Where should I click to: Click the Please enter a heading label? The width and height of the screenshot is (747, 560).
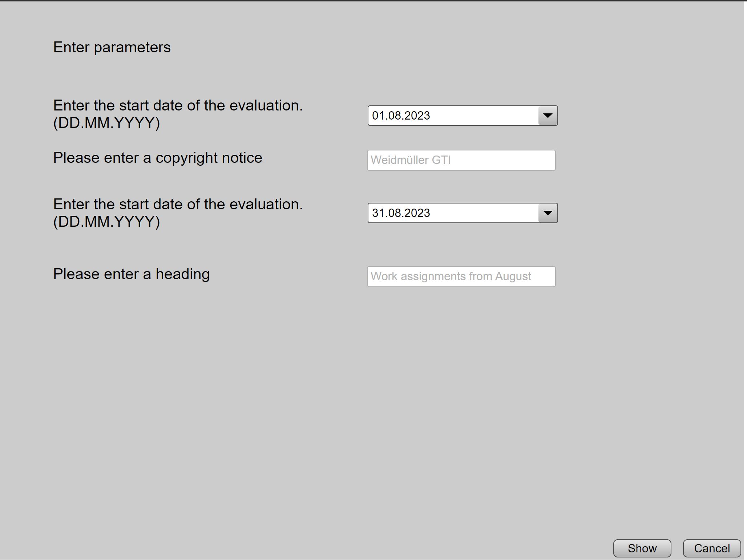click(132, 274)
